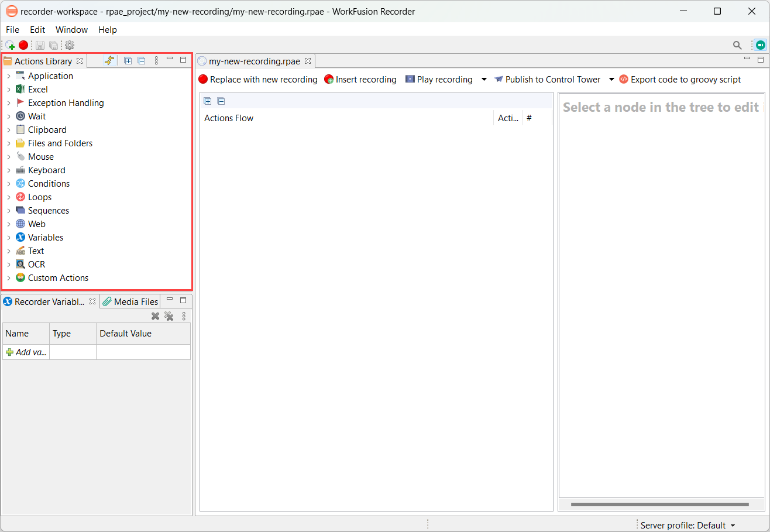This screenshot has height=532, width=770.
Task: Start recording with the red record toolbar icon
Action: click(x=23, y=45)
